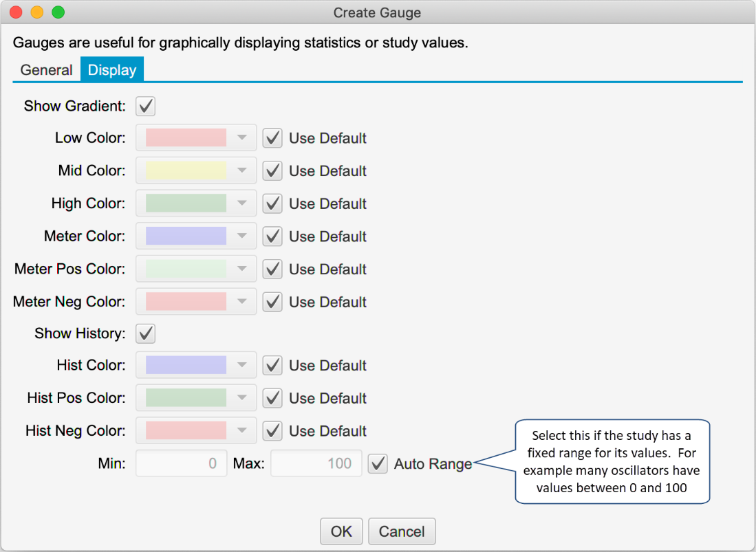Screen dimensions: 756x552
Task: Toggle Use Default for Meter Color
Action: [x=273, y=236]
